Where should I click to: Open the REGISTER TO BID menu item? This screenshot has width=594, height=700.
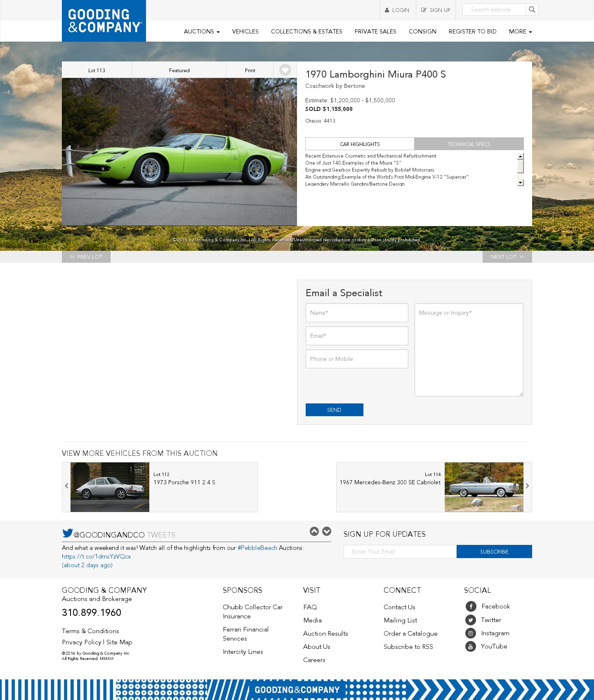click(x=472, y=31)
